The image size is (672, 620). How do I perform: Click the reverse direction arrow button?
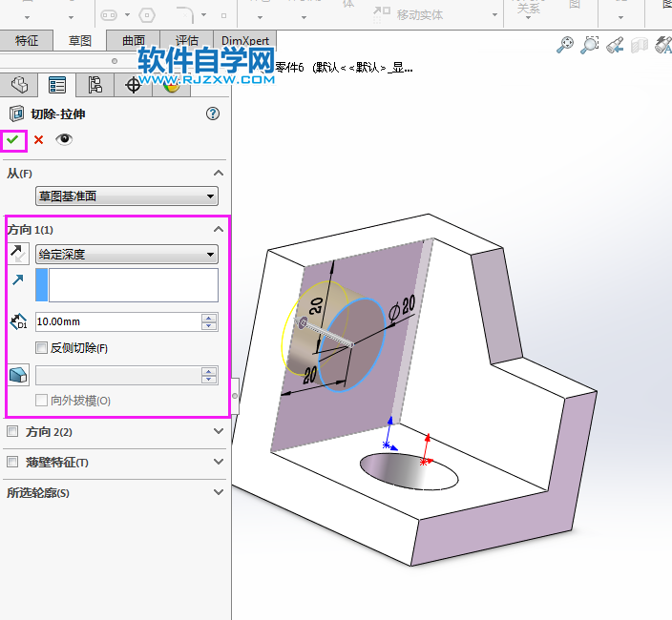pos(18,254)
